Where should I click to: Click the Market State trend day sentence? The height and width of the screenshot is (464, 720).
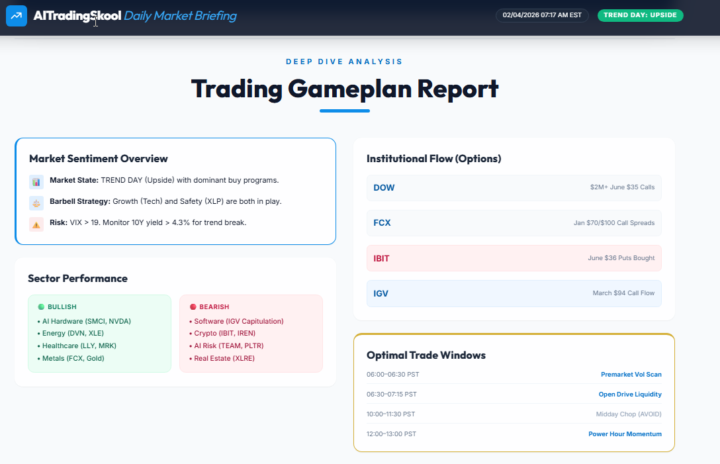pos(164,180)
